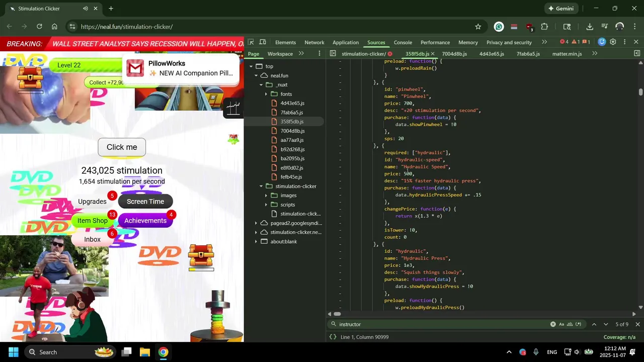This screenshot has width=644, height=362.
Task: Bookmark this page with star icon
Action: tap(478, 27)
